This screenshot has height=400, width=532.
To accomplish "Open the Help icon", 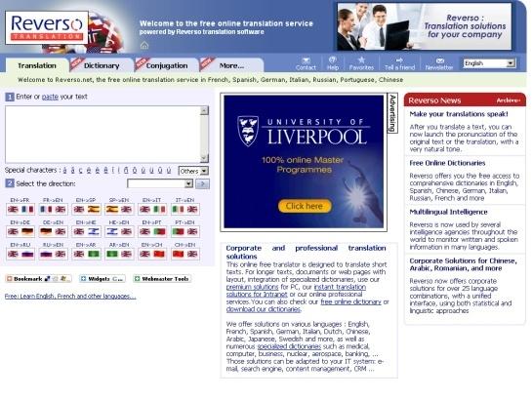I will click(x=333, y=60).
